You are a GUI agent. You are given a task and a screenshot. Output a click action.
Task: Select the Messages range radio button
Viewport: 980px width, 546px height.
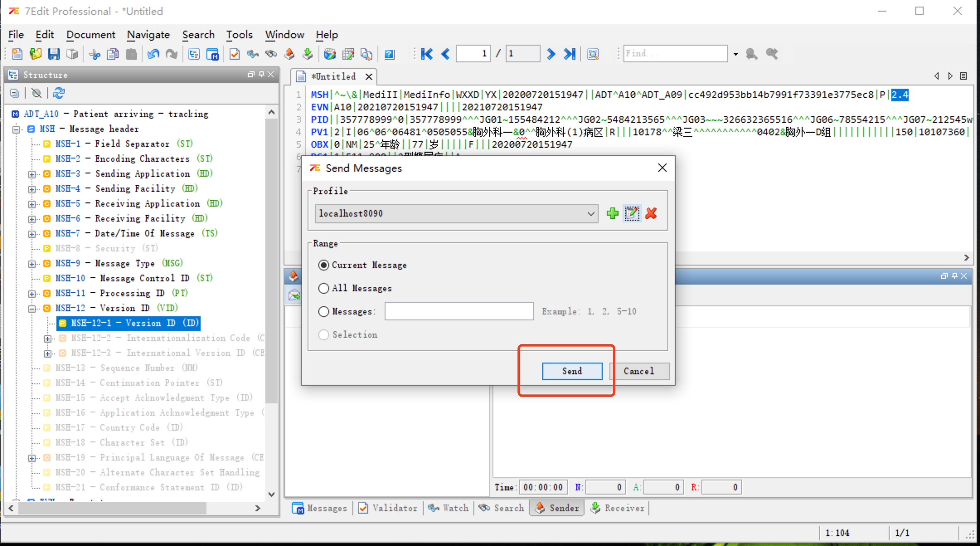[x=324, y=312]
